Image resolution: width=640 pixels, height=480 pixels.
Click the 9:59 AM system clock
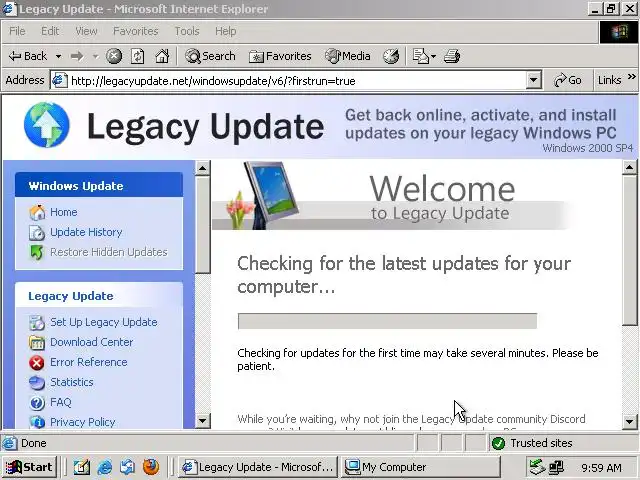(601, 468)
